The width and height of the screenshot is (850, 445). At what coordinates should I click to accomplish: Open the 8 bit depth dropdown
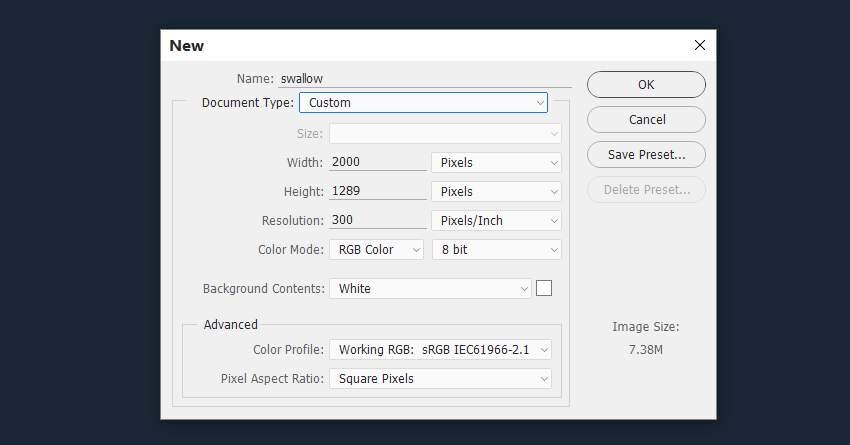pyautogui.click(x=497, y=250)
